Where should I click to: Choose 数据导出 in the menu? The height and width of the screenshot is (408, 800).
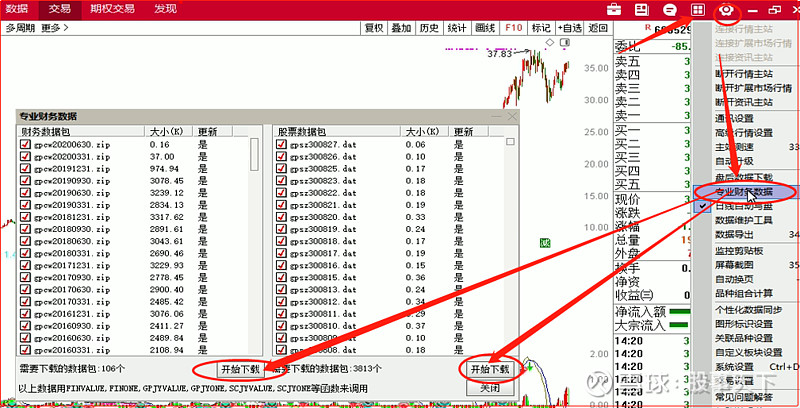click(x=734, y=235)
